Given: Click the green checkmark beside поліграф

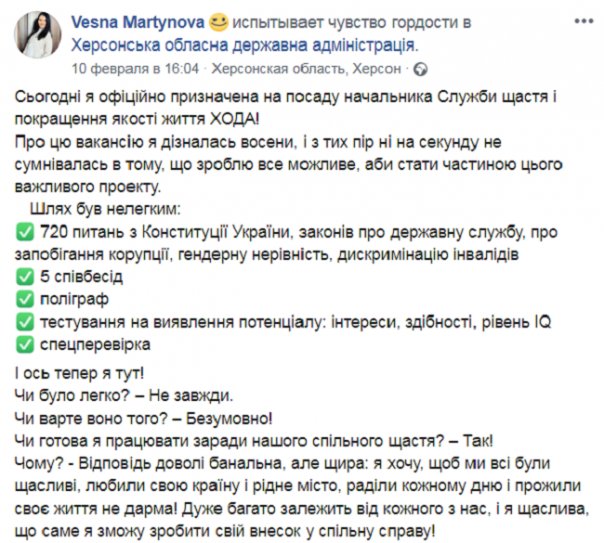Looking at the screenshot, I should 26,299.
